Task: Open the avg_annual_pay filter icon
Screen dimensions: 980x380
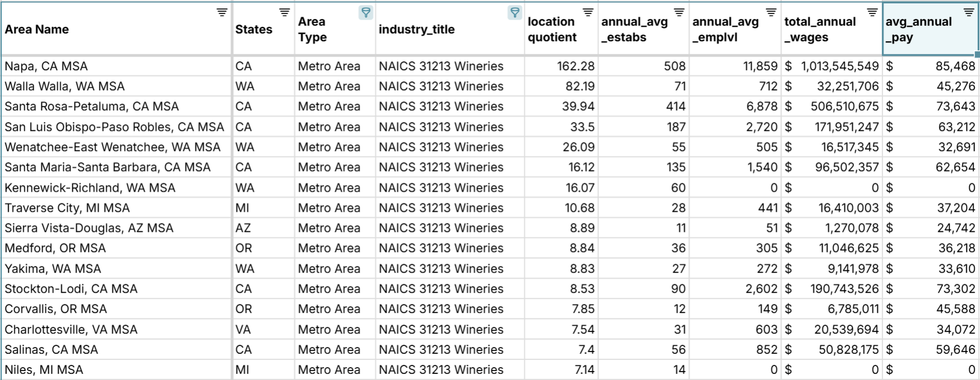Action: coord(969,12)
